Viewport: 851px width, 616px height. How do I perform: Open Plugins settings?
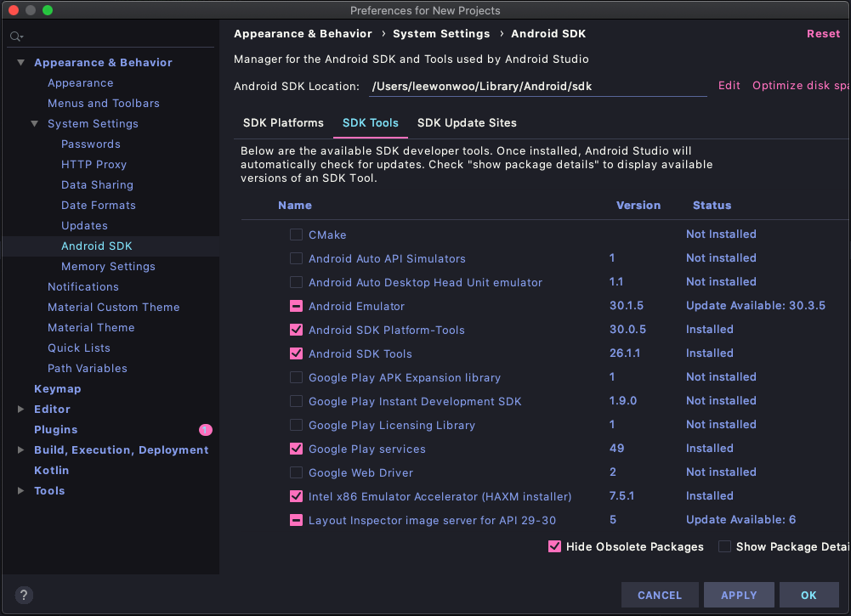[x=56, y=429]
